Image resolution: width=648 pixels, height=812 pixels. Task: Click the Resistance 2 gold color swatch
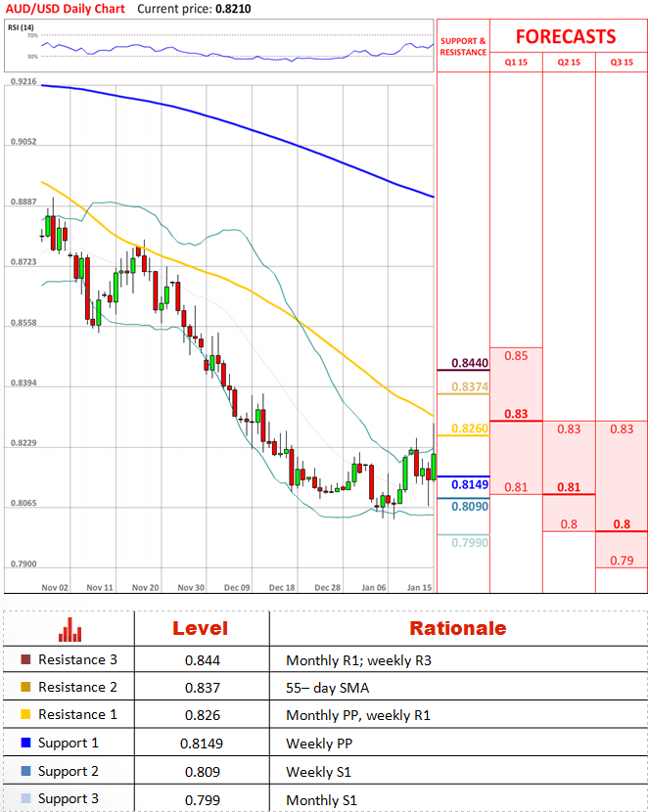coord(25,687)
